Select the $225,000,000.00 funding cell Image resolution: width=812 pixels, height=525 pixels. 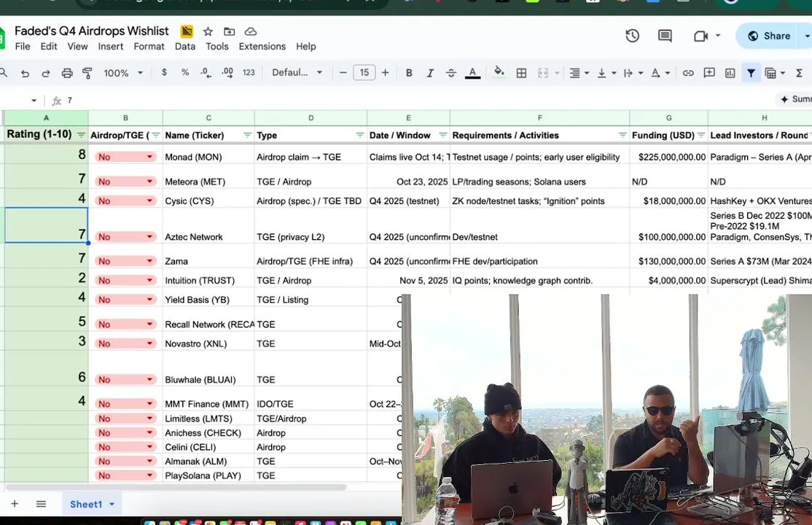668,154
